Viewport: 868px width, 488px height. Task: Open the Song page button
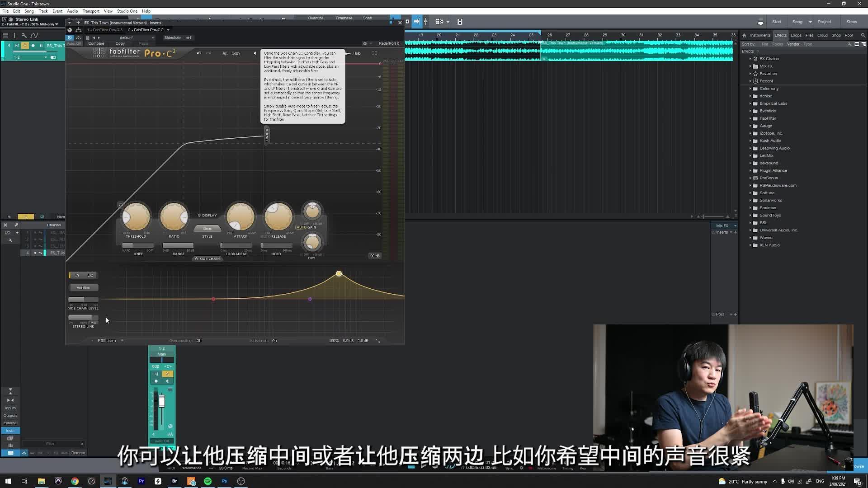tap(797, 22)
